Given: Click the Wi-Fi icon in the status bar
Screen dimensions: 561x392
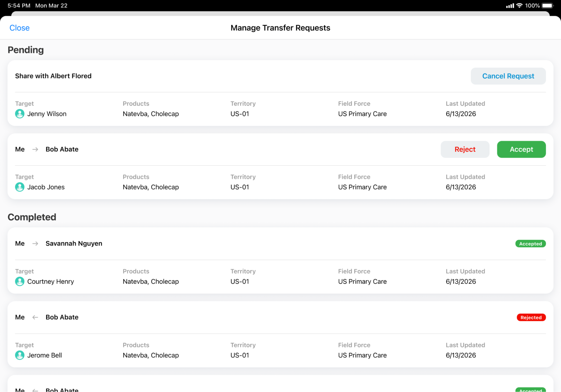Looking at the screenshot, I should [519, 6].
